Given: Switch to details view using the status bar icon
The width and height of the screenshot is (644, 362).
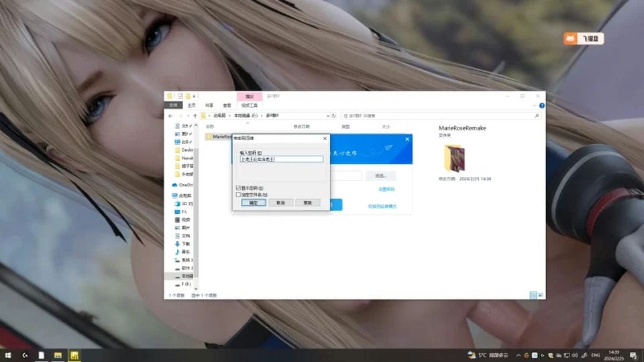Looking at the screenshot, I should click(533, 295).
